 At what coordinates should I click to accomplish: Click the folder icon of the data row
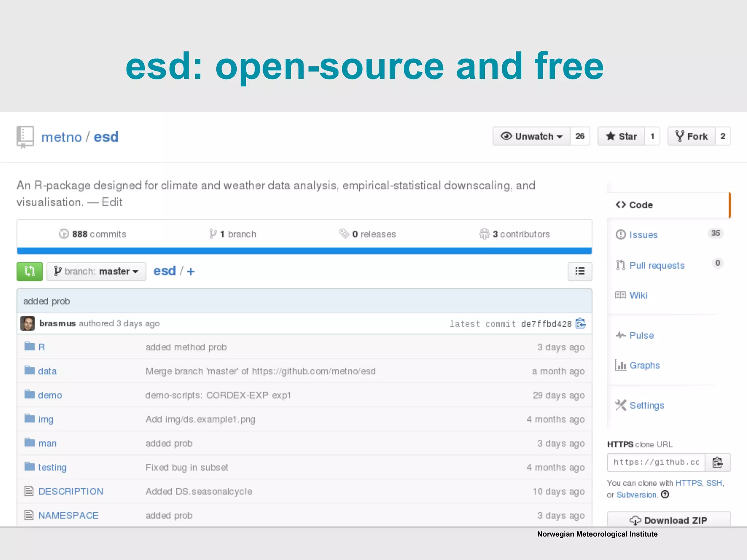(x=30, y=370)
